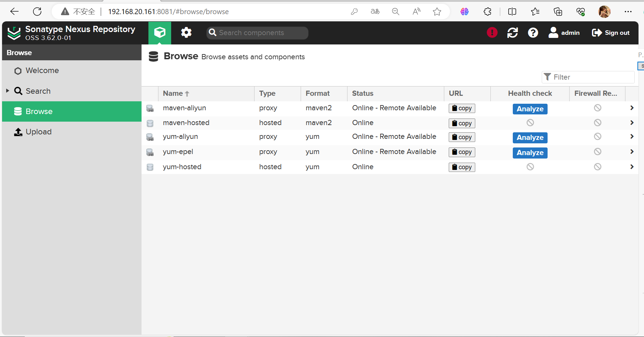Click the browser address bar URL
Image resolution: width=644 pixels, height=337 pixels.
168,12
